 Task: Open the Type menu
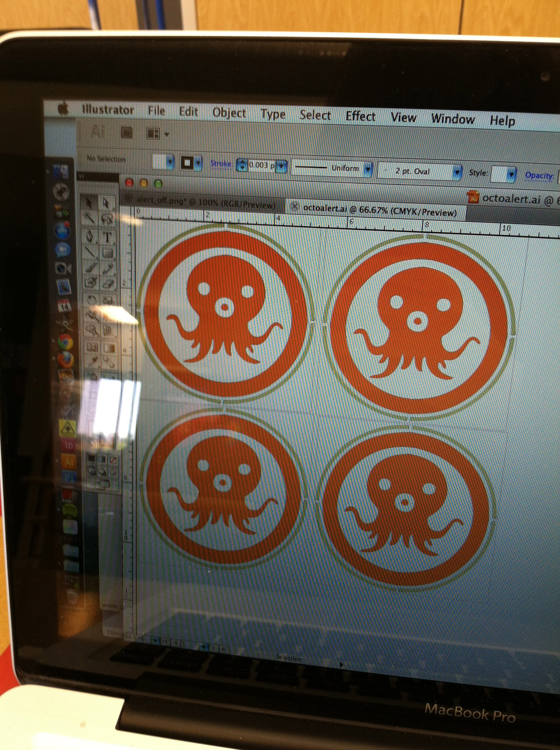coord(273,114)
